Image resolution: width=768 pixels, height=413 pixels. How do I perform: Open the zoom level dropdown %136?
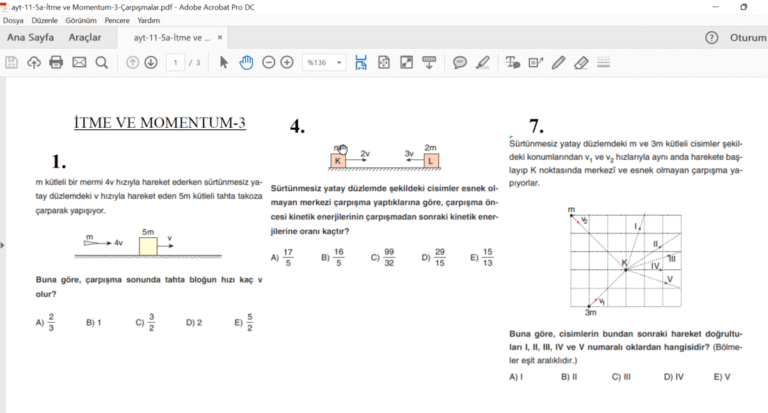click(324, 63)
